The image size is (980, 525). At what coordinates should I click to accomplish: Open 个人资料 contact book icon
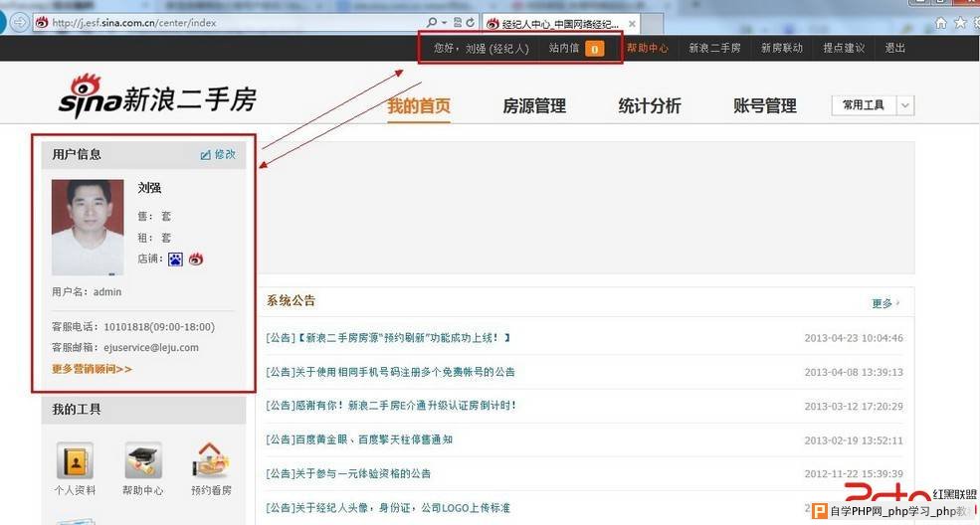[x=75, y=460]
